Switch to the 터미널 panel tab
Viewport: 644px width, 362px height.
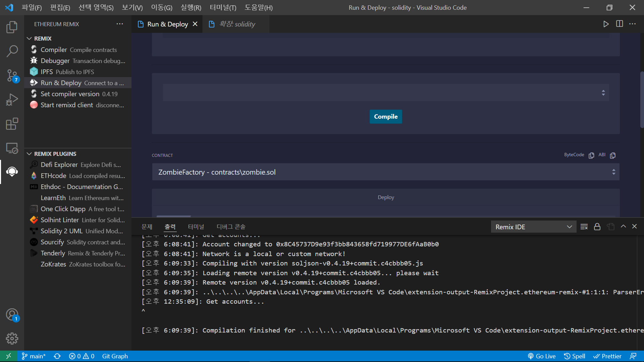click(196, 227)
